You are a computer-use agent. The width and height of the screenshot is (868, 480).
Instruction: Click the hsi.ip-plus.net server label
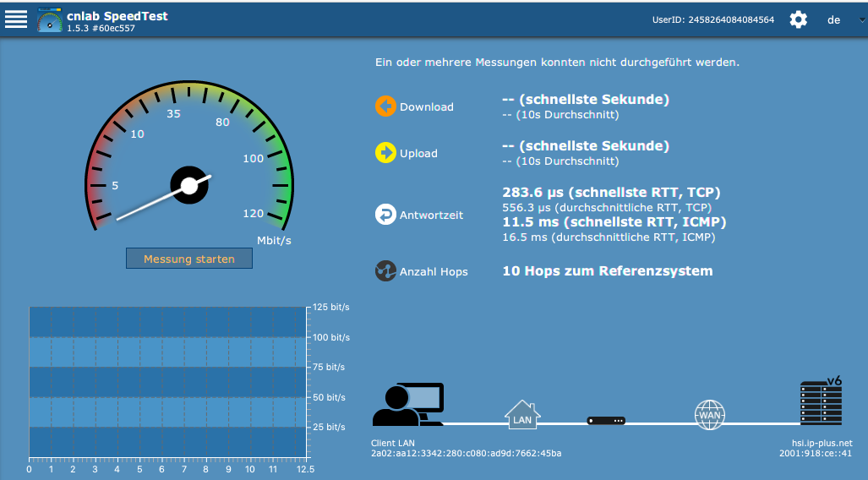(x=816, y=442)
